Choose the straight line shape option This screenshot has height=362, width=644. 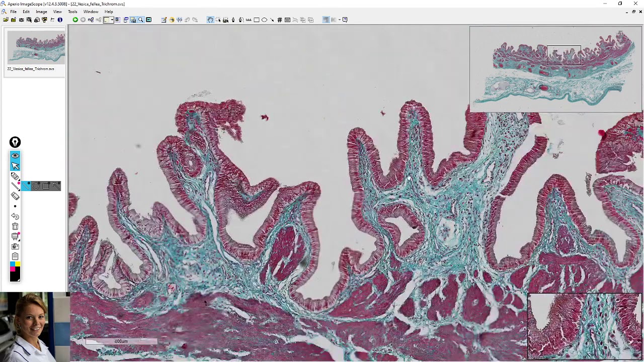pos(26,186)
